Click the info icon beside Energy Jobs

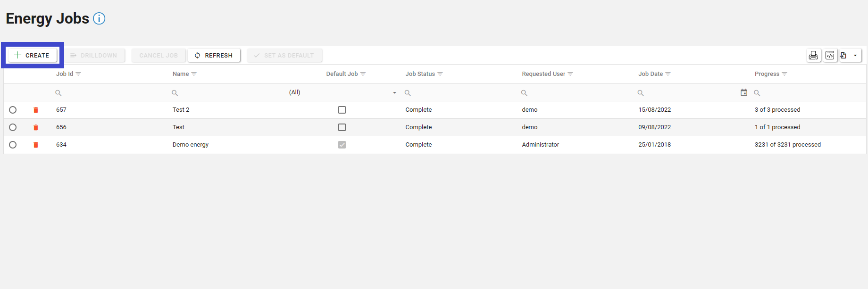tap(99, 18)
